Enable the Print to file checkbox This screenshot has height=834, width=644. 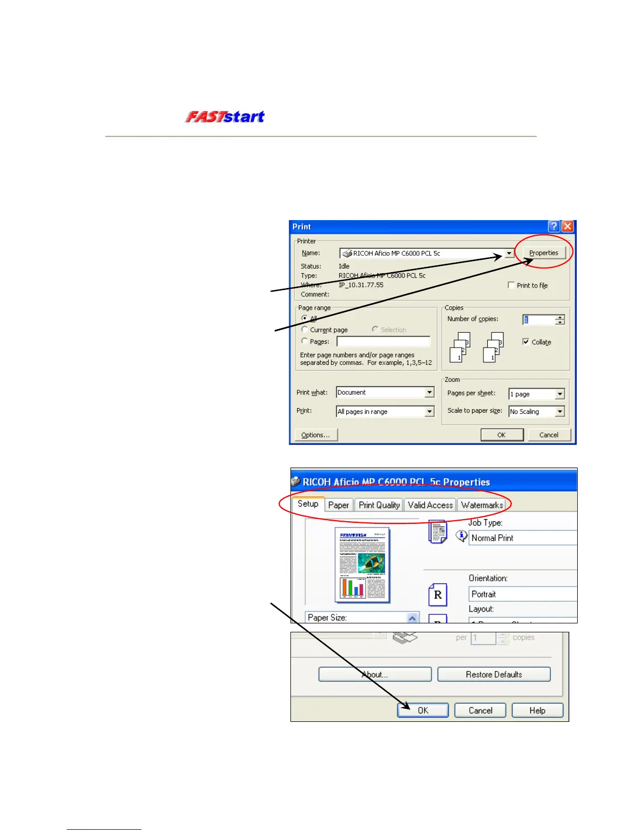click(511, 285)
